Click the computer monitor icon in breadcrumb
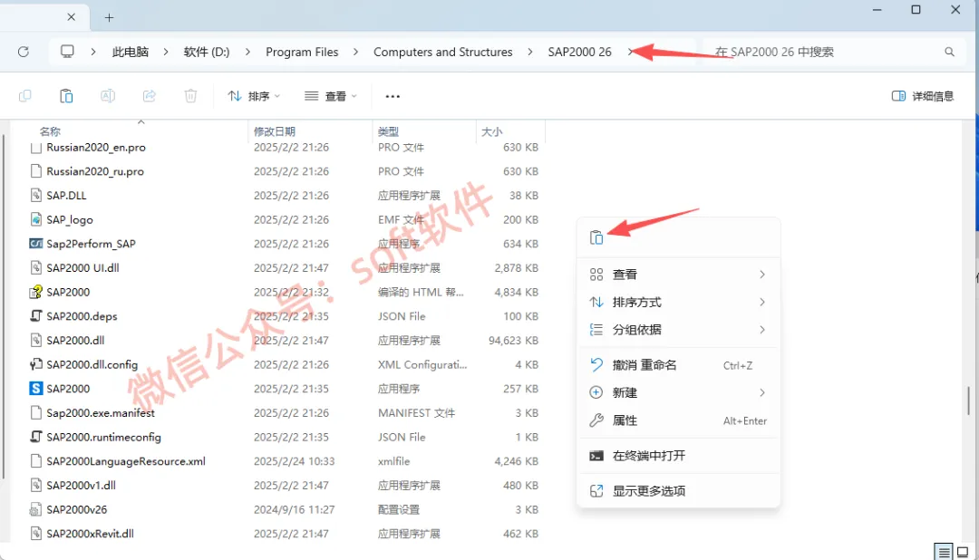The width and height of the screenshot is (979, 560). click(x=67, y=51)
